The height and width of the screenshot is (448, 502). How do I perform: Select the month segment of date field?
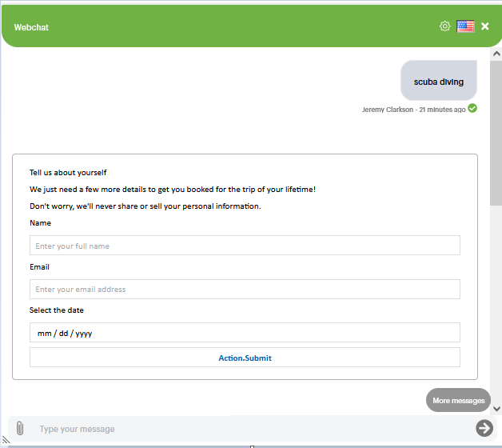44,333
